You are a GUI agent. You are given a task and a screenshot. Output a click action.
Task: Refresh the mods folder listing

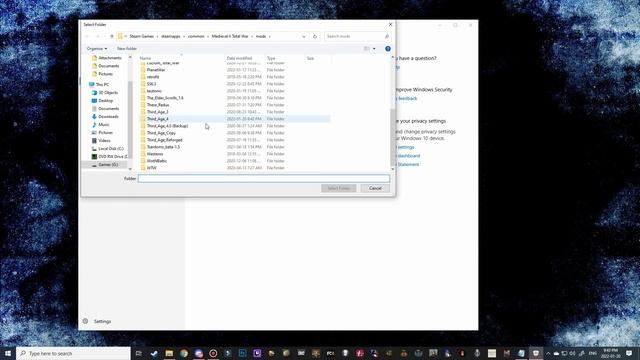[x=315, y=36]
